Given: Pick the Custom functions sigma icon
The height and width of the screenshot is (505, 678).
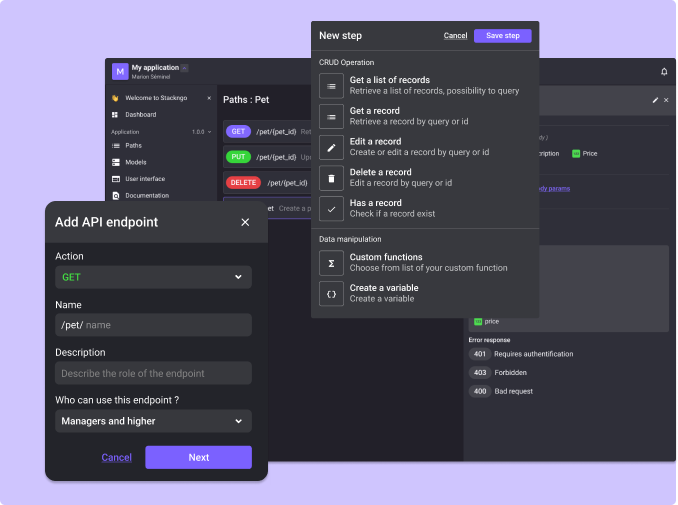Looking at the screenshot, I should point(331,262).
